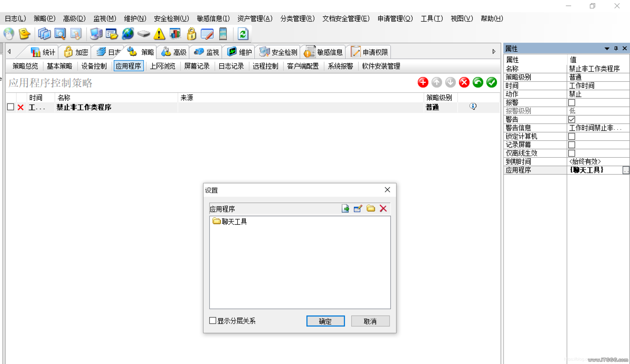630x364 pixels.
Task: Toggle the 显示分层关系 checkbox
Action: [x=213, y=321]
